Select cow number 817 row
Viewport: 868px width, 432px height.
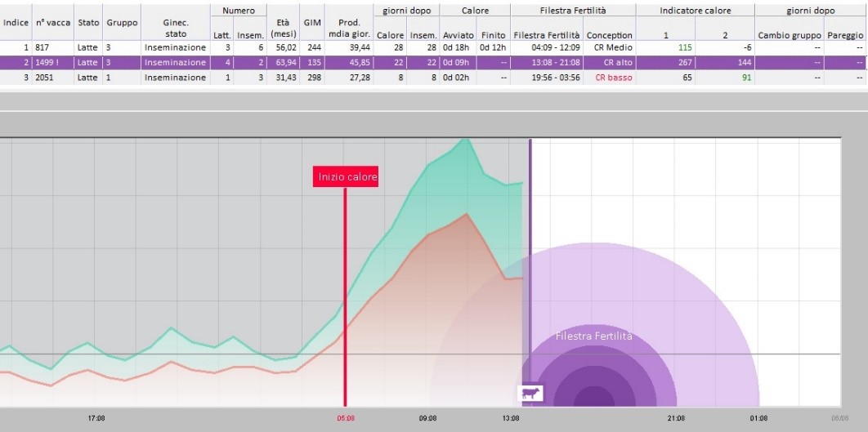click(x=433, y=47)
